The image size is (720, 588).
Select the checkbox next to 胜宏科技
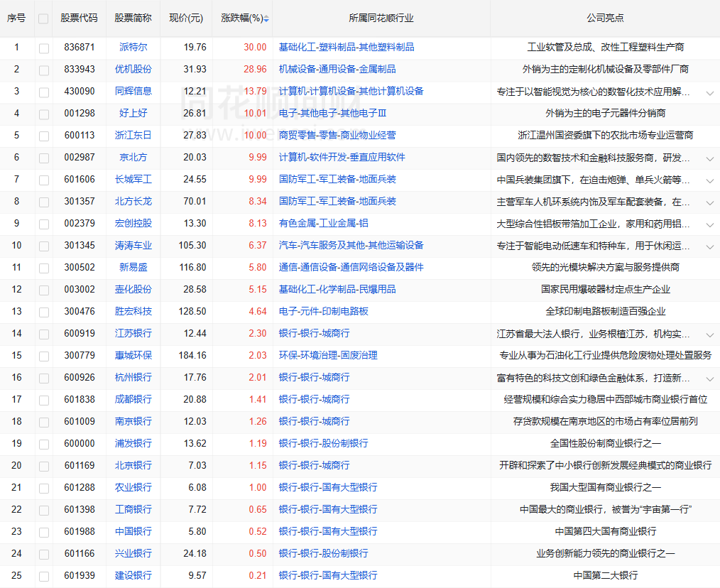click(x=44, y=313)
